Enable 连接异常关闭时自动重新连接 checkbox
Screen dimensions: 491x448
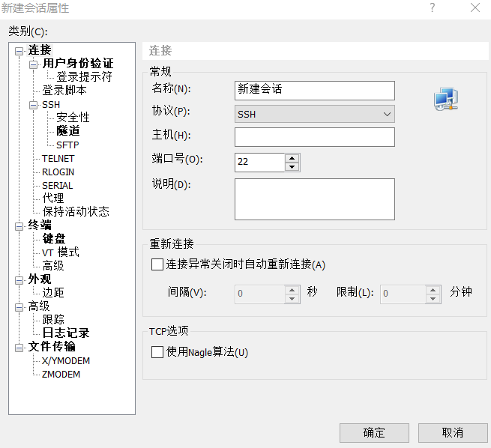157,264
